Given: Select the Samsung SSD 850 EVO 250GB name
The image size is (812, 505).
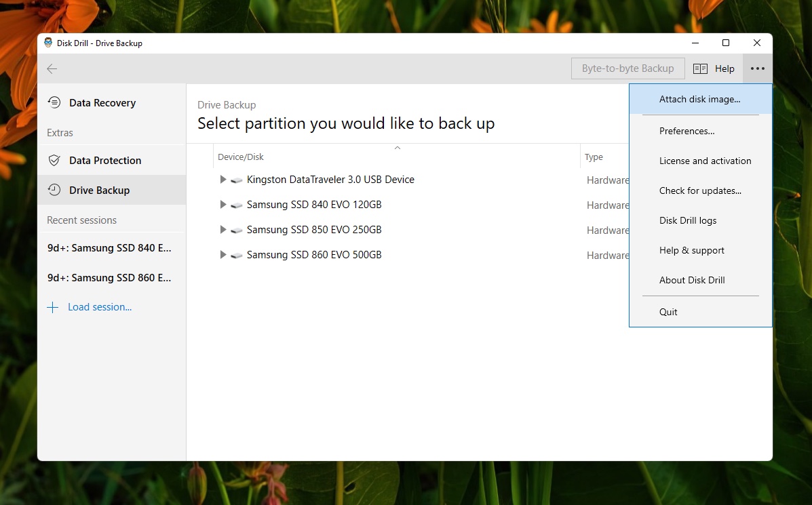Looking at the screenshot, I should click(314, 230).
